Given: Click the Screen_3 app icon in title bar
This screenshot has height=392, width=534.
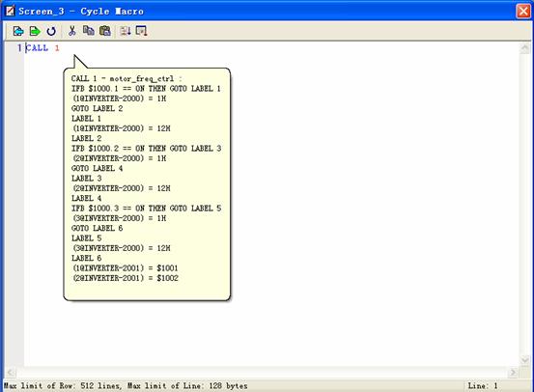Looking at the screenshot, I should 10,11.
